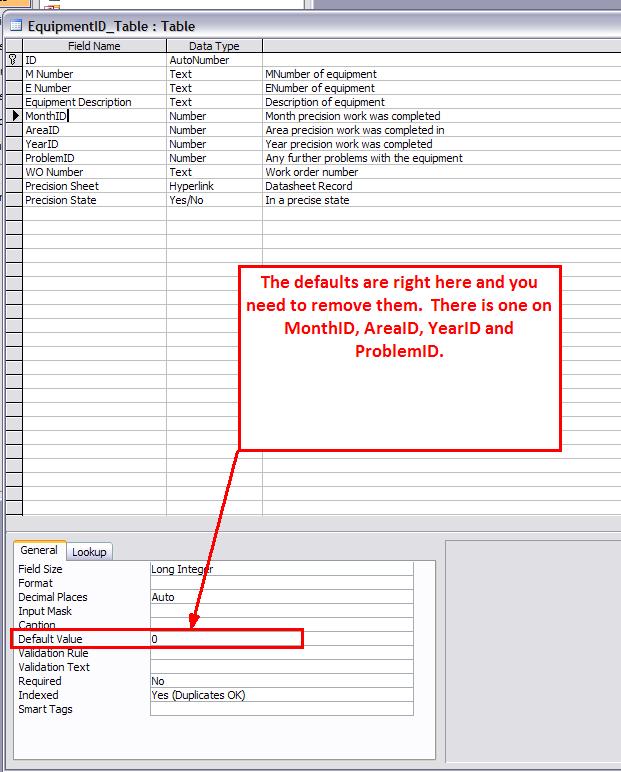621x772 pixels.
Task: Click the description 'Month precision work was completed'
Action: (x=353, y=116)
